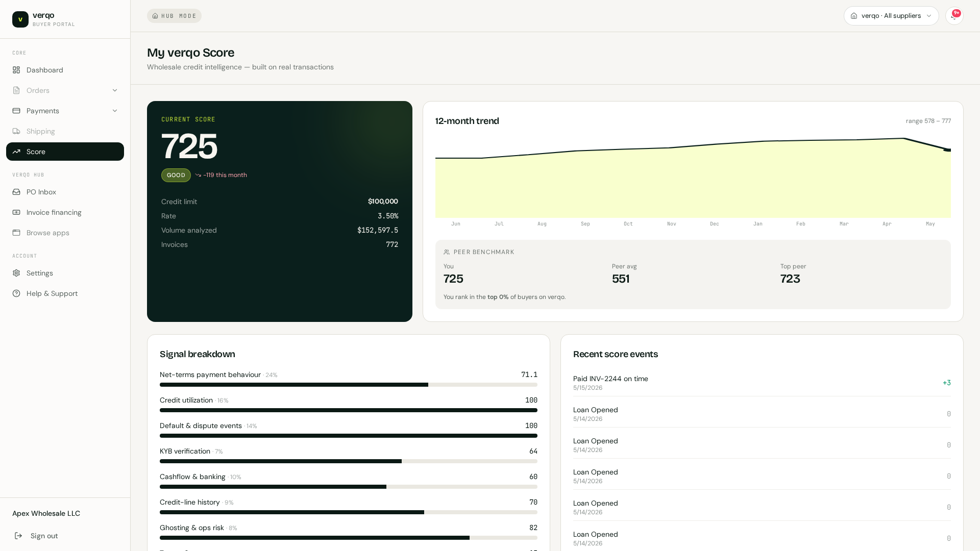Click the top 0% ranking text
Image resolution: width=980 pixels, height=551 pixels.
pyautogui.click(x=498, y=297)
